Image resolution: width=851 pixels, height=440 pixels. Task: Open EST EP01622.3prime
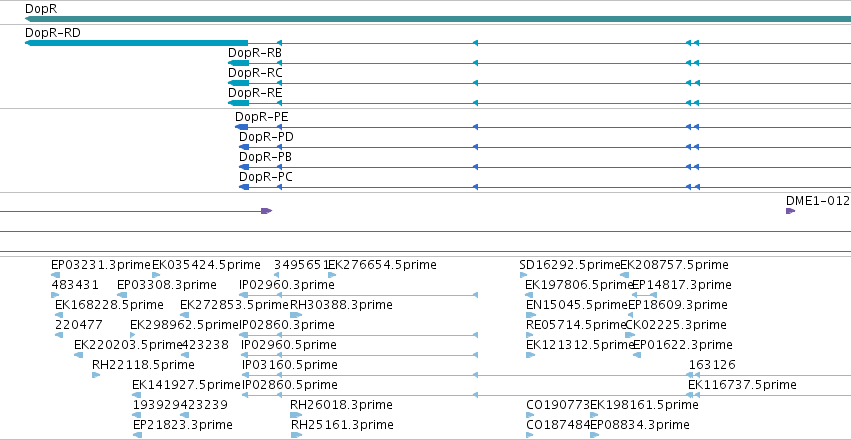pyautogui.click(x=683, y=345)
